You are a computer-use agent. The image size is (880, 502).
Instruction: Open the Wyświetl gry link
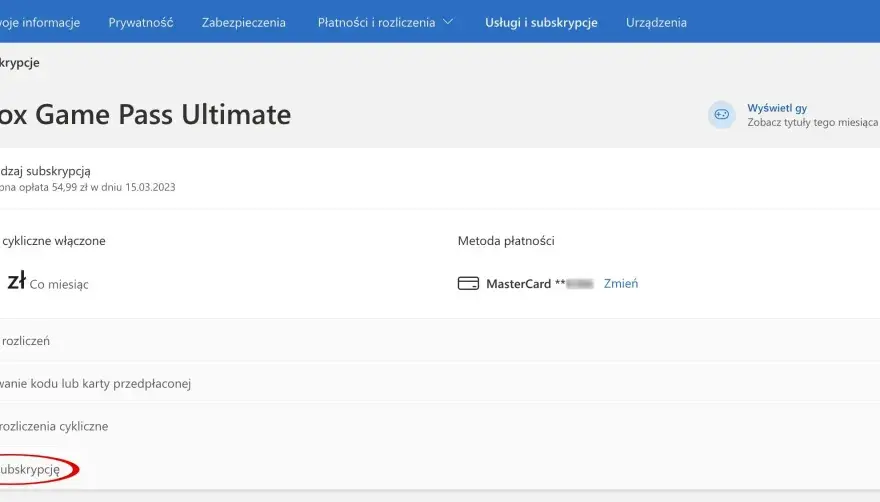777,108
